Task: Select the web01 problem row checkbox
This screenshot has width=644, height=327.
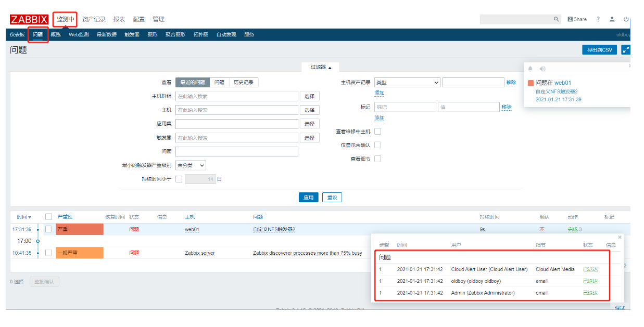Action: [x=48, y=229]
